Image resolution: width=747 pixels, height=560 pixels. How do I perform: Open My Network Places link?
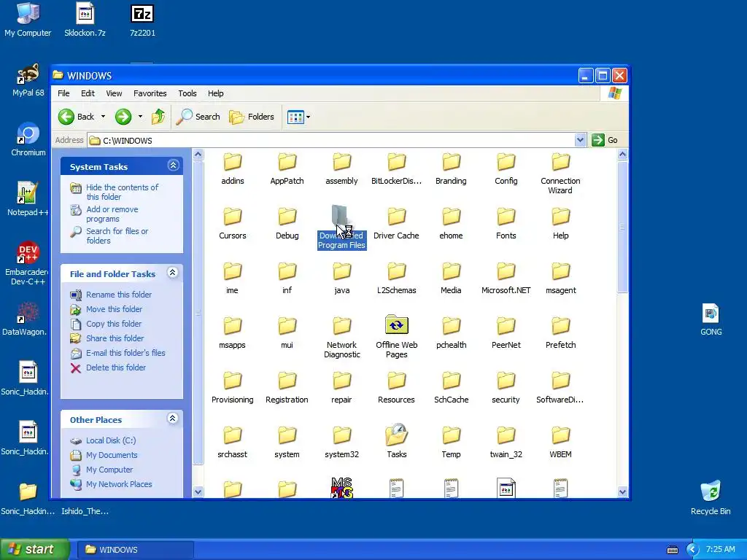coord(119,484)
